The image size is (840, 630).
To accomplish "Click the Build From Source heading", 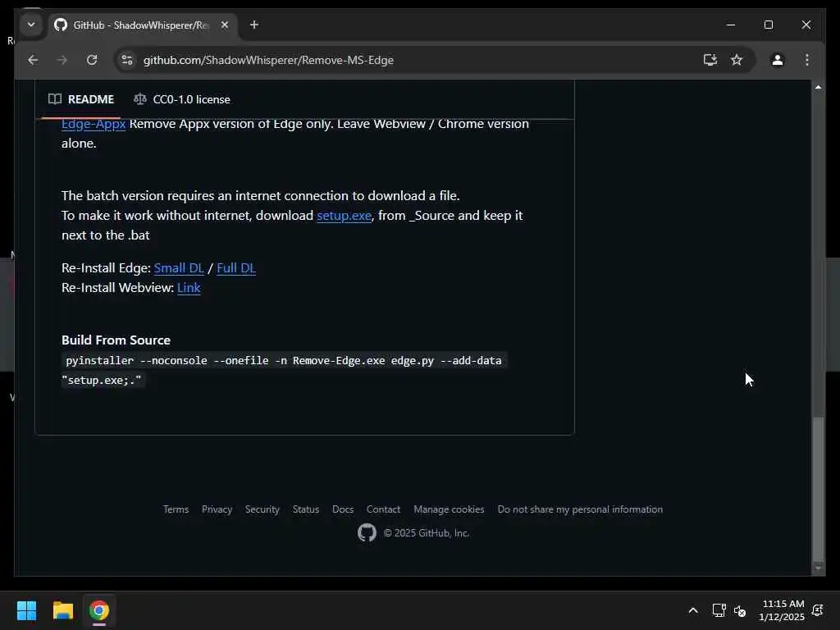I will pyautogui.click(x=116, y=340).
